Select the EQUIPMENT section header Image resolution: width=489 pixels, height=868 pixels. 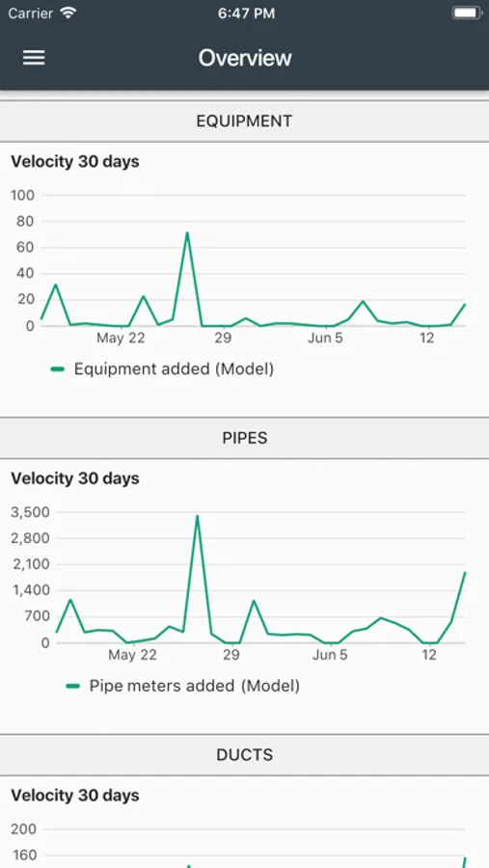tap(244, 122)
